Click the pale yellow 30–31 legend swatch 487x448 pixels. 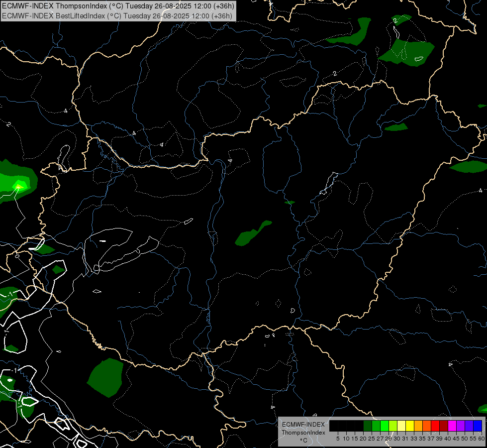click(x=401, y=426)
